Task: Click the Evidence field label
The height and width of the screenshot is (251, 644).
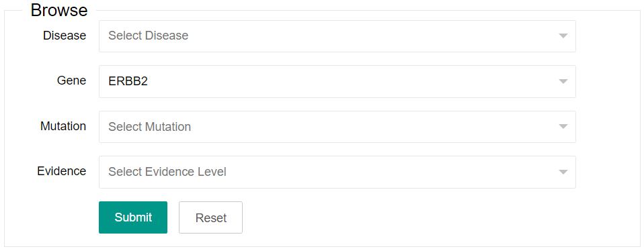Action: point(62,171)
